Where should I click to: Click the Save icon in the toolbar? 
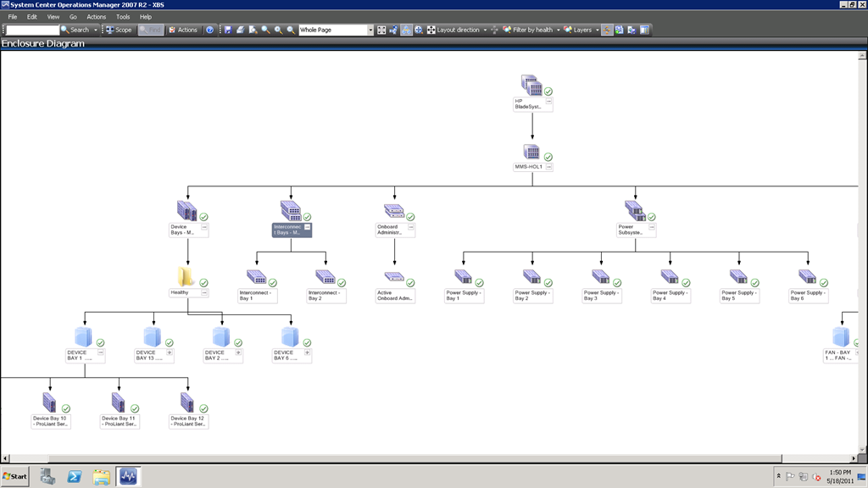coord(228,30)
